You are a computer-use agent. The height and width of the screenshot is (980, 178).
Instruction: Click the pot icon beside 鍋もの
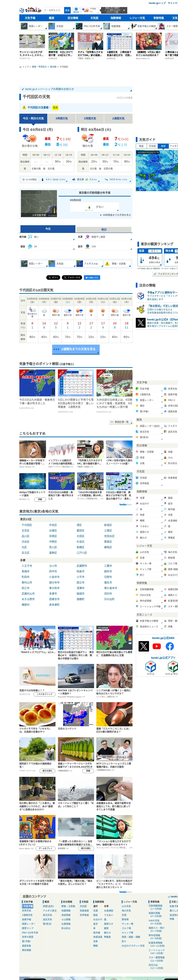click(137, 538)
